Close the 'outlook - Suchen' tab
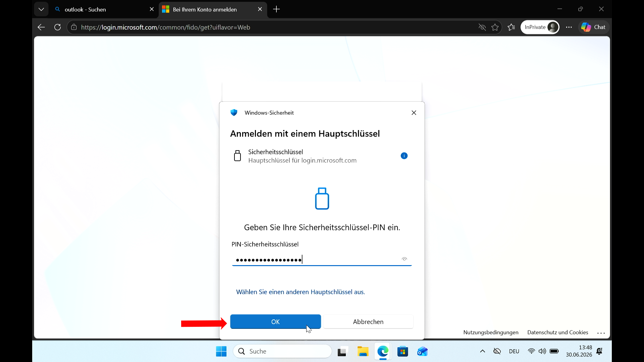Image resolution: width=644 pixels, height=362 pixels. click(152, 9)
